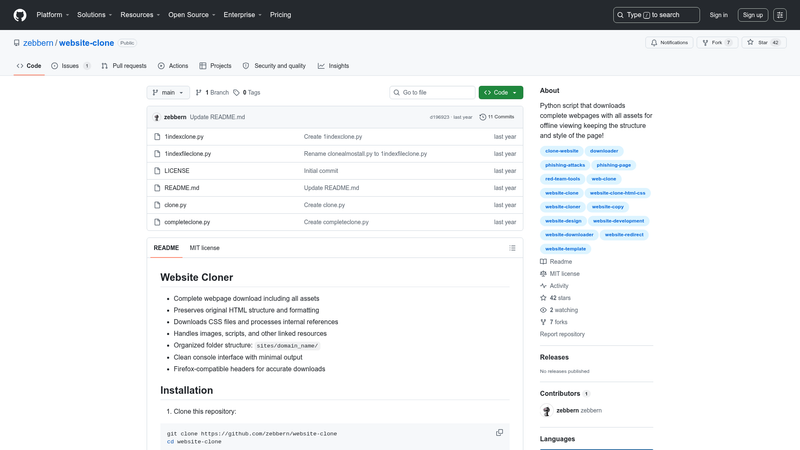The image size is (800, 450).
Task: Open commit message 'Create clone.py'
Action: 324,205
